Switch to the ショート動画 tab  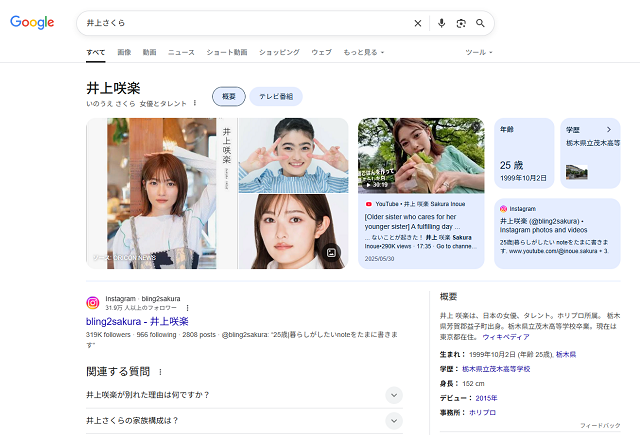[227, 52]
